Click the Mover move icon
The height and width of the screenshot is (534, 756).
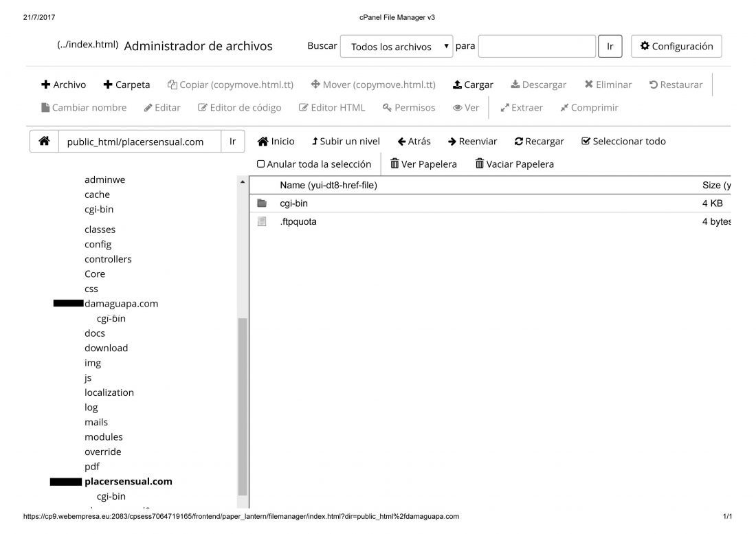point(315,85)
